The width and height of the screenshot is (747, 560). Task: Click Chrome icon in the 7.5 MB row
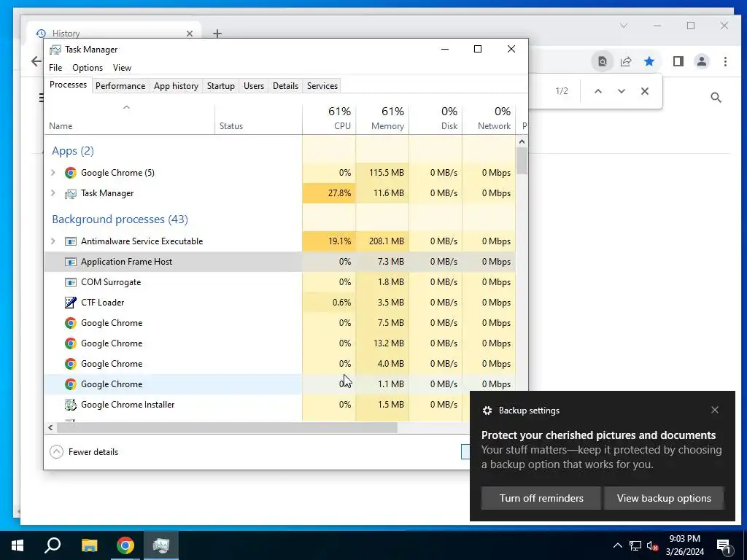(71, 323)
